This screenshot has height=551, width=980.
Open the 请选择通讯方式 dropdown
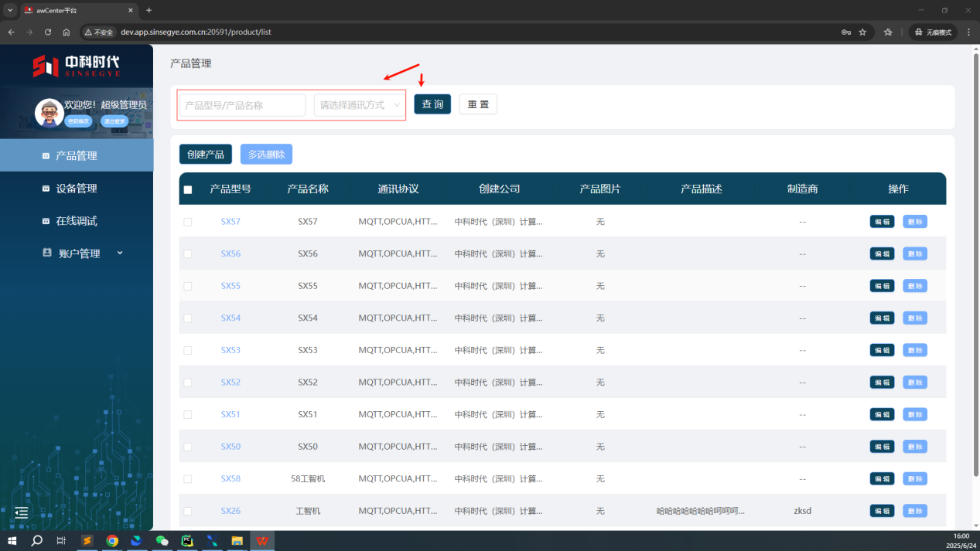(360, 105)
